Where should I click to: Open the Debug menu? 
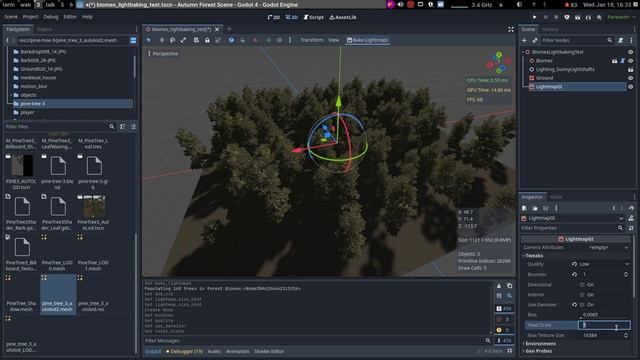[x=51, y=17]
